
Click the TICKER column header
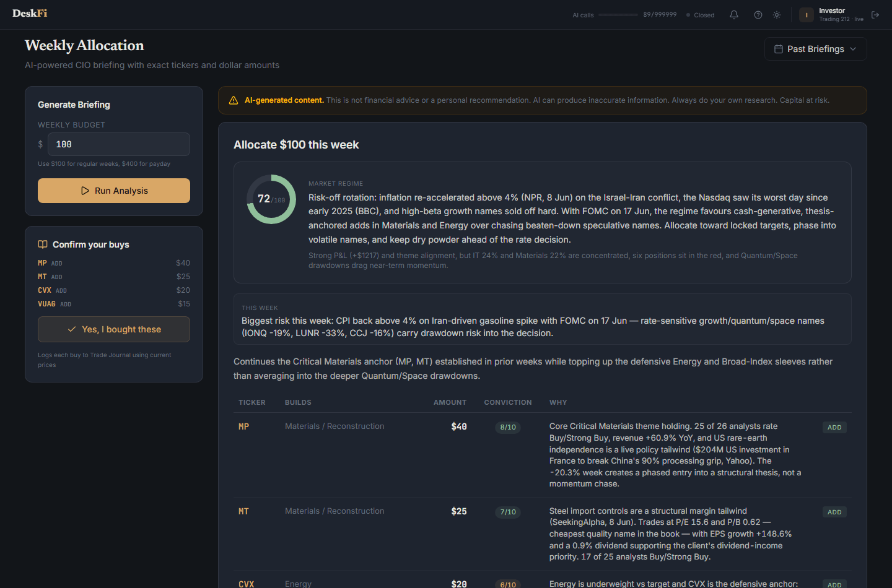coord(252,402)
